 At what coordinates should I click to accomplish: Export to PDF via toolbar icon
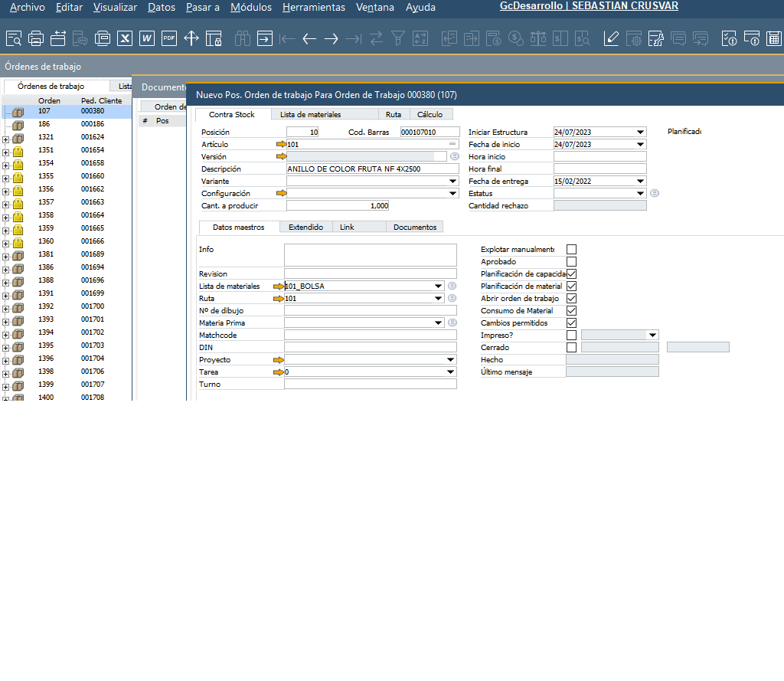click(169, 38)
